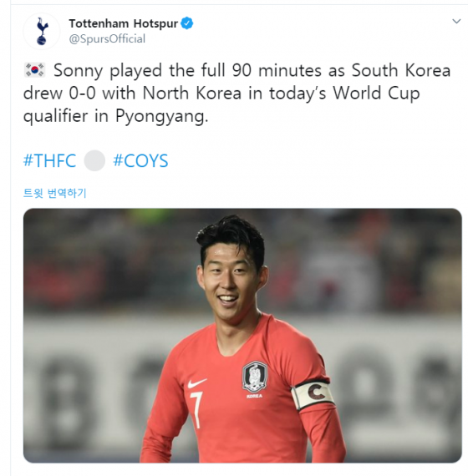The image size is (468, 476).
Task: Click the captain armband marked C
Action: pos(313,393)
